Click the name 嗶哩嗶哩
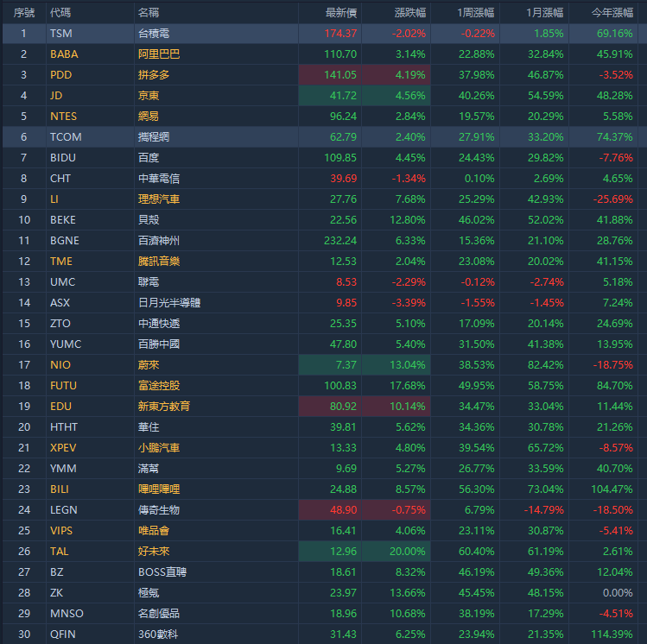This screenshot has height=644, width=647. click(159, 489)
